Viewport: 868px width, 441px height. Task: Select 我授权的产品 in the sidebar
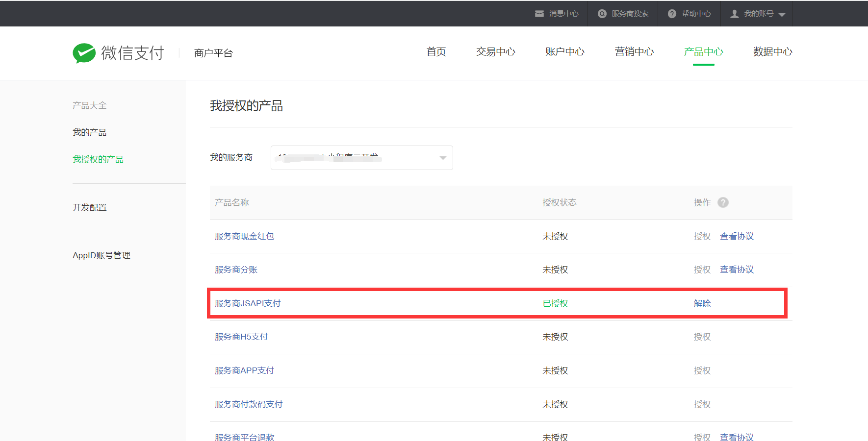tap(98, 159)
